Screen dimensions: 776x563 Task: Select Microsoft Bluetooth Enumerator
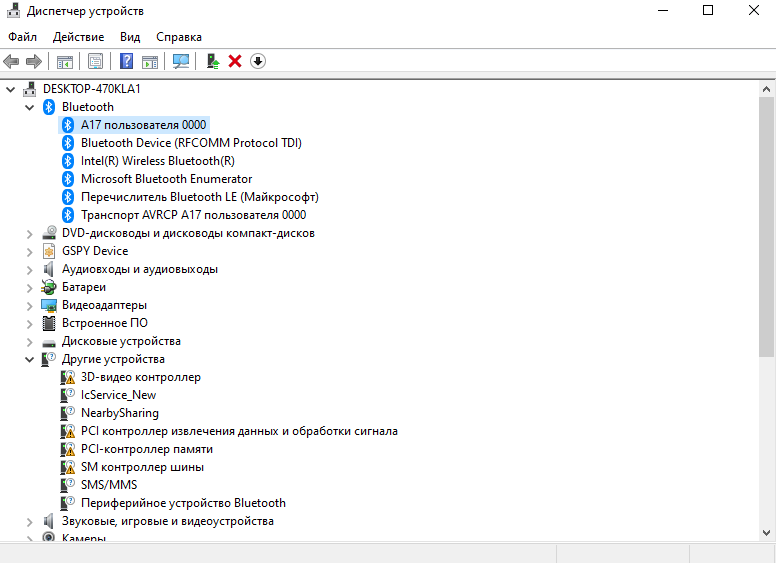tap(166, 179)
